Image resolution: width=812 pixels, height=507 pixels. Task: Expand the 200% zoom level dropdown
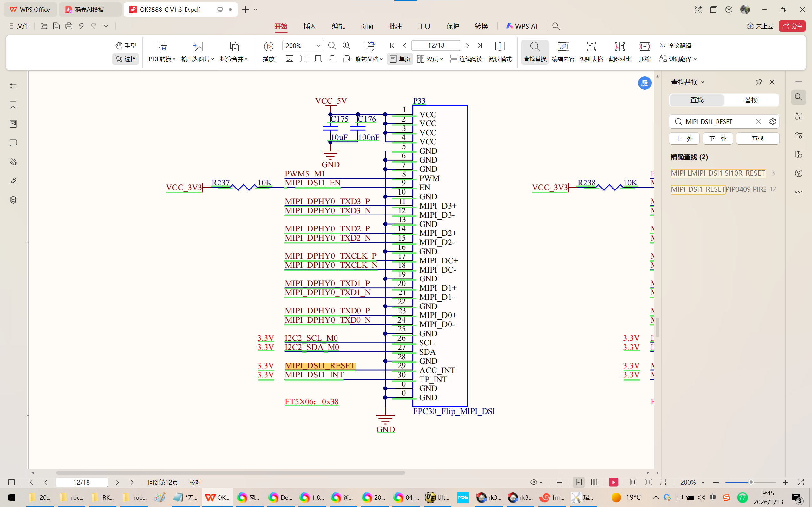318,46
